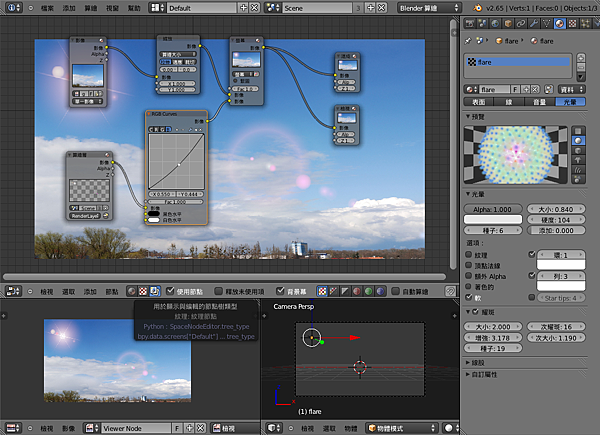Select the 線 wire material type
Image resolution: width=600 pixels, height=435 pixels.
pos(509,102)
